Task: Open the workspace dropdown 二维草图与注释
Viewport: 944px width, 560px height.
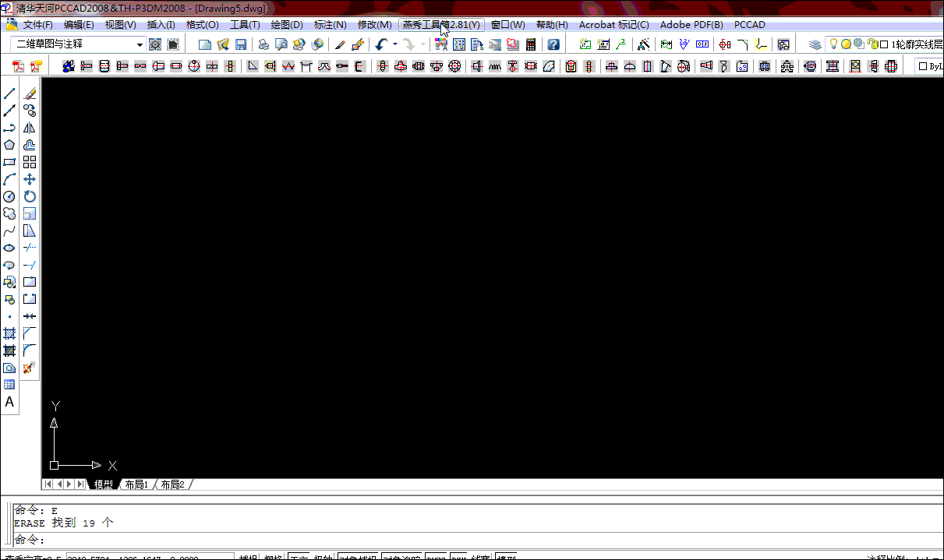Action: tap(79, 44)
